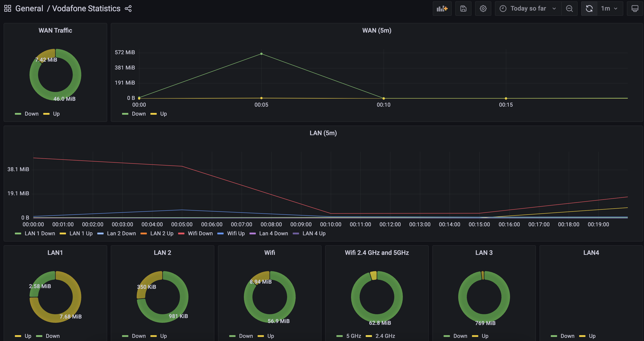Open the General folder link
The image size is (644, 341).
(29, 9)
